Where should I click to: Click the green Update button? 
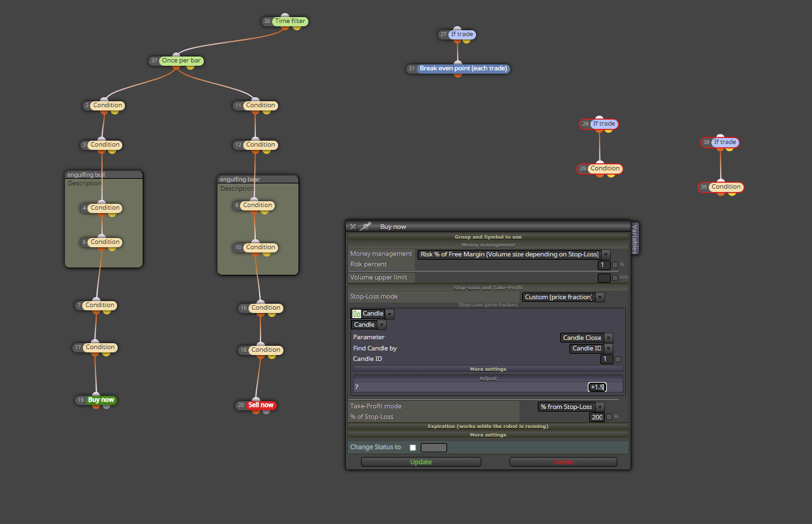(421, 462)
